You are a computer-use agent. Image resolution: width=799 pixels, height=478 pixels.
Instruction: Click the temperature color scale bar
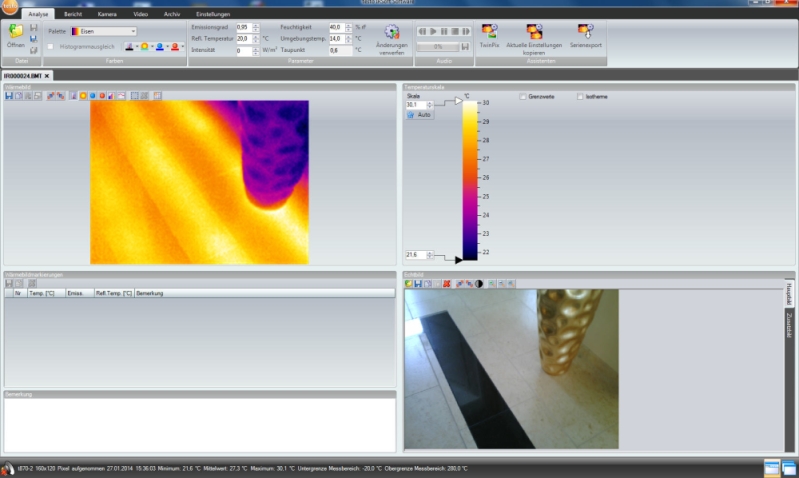[x=470, y=180]
